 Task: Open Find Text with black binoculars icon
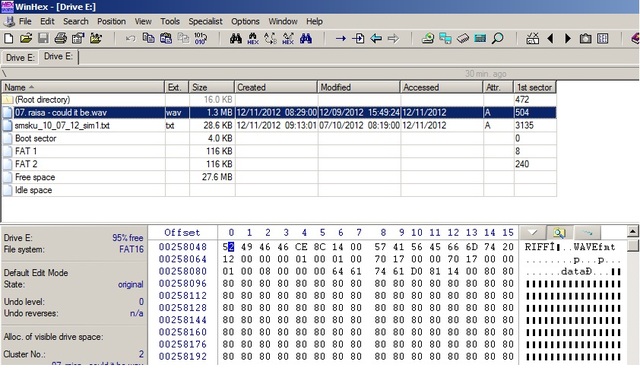236,38
